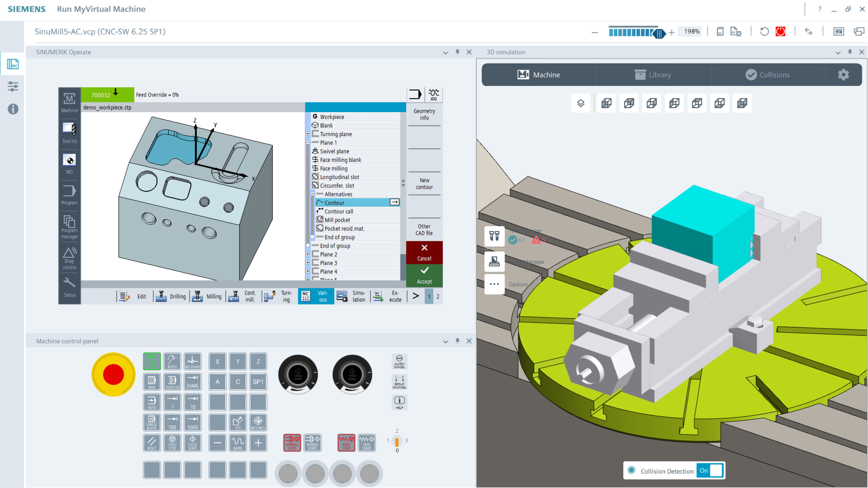
Task: Click the RESET key
Action: [152, 443]
